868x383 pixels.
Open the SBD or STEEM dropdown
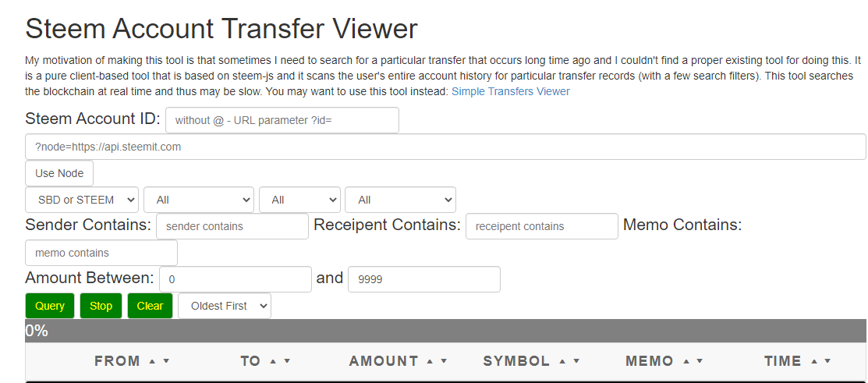[x=82, y=200]
